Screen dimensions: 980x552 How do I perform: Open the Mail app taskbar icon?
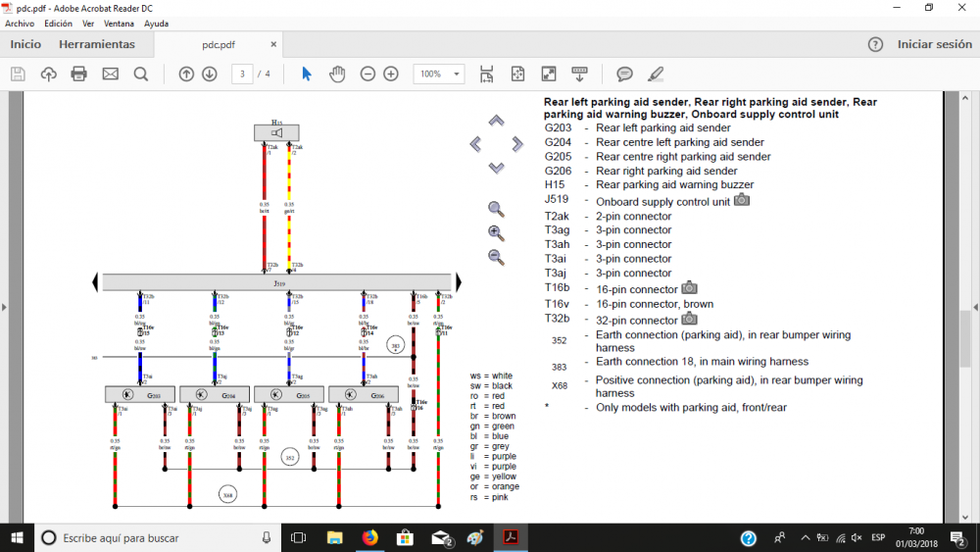click(441, 537)
